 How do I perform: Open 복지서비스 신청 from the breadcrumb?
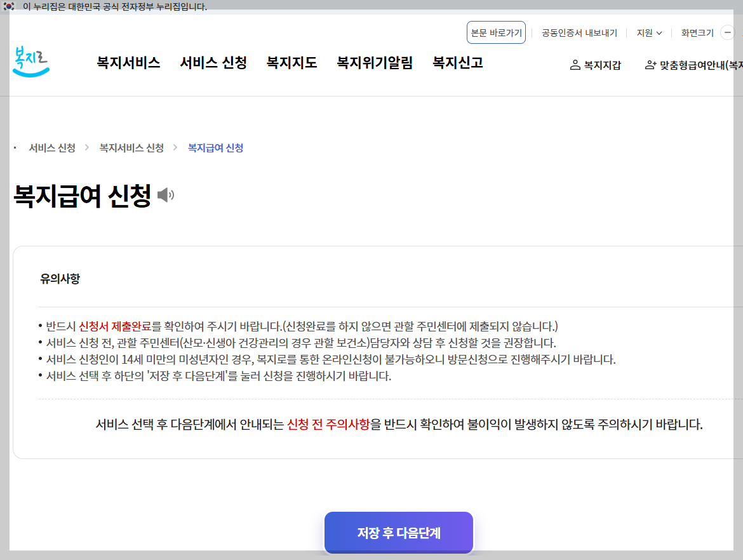pos(131,147)
